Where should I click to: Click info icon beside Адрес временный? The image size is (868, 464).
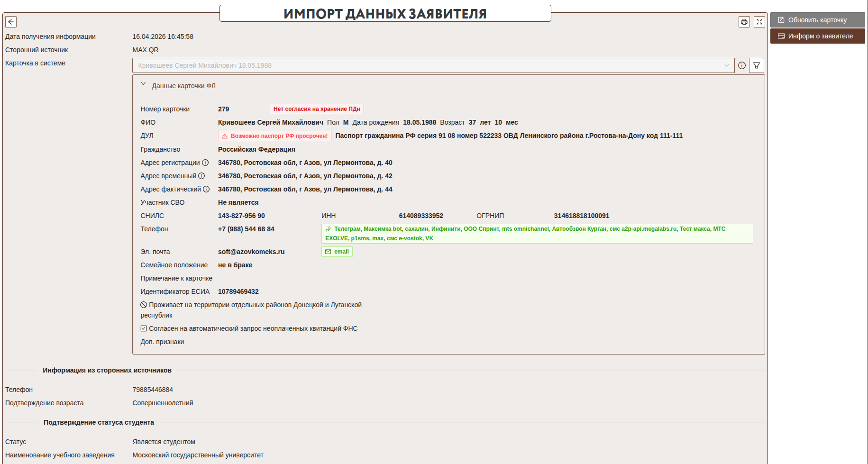[x=201, y=176]
